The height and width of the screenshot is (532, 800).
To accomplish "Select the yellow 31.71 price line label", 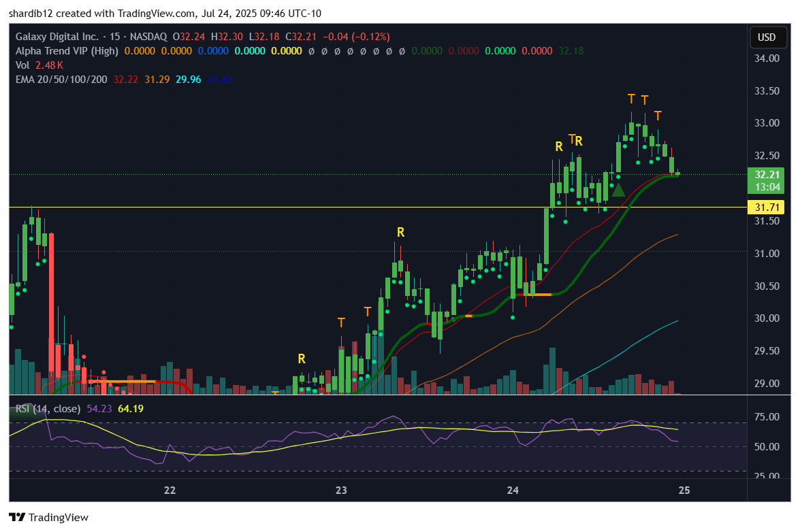I will pos(767,207).
